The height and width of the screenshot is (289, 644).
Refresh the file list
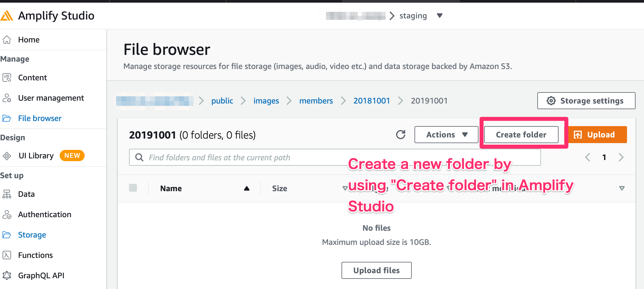click(x=401, y=135)
